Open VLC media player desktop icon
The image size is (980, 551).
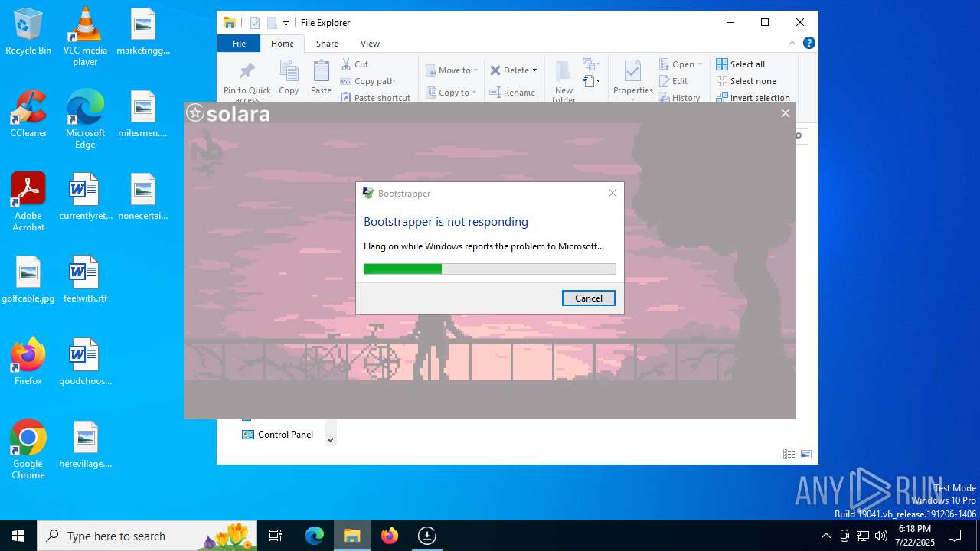pos(85,36)
